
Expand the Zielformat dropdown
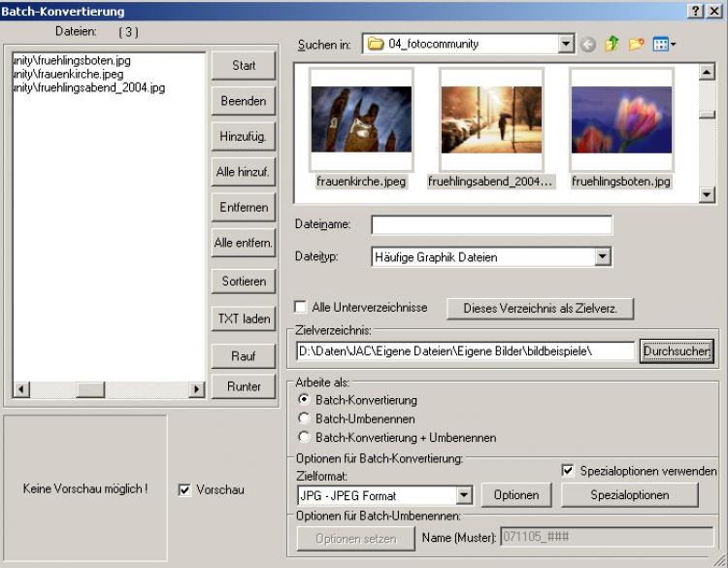click(463, 495)
